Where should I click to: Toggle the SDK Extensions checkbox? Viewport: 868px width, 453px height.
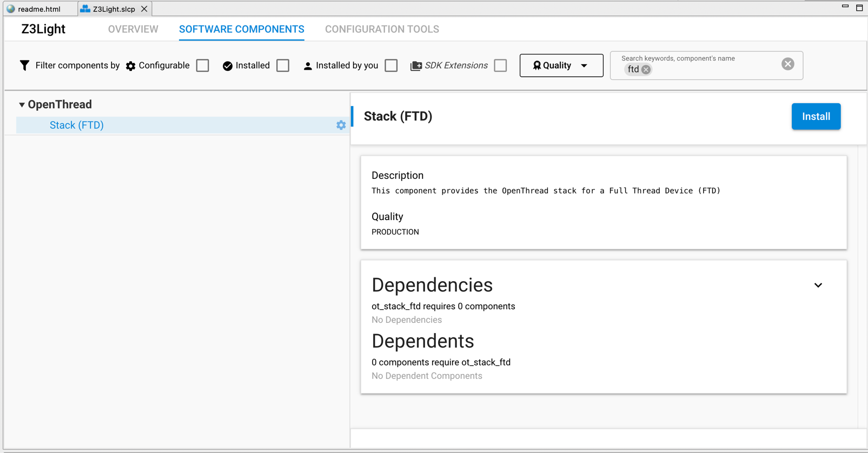click(500, 65)
